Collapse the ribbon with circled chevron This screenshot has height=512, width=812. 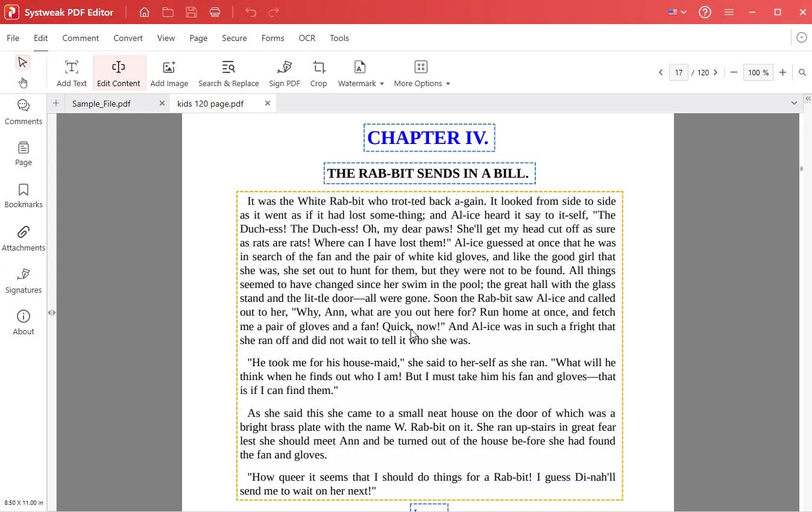tap(801, 37)
